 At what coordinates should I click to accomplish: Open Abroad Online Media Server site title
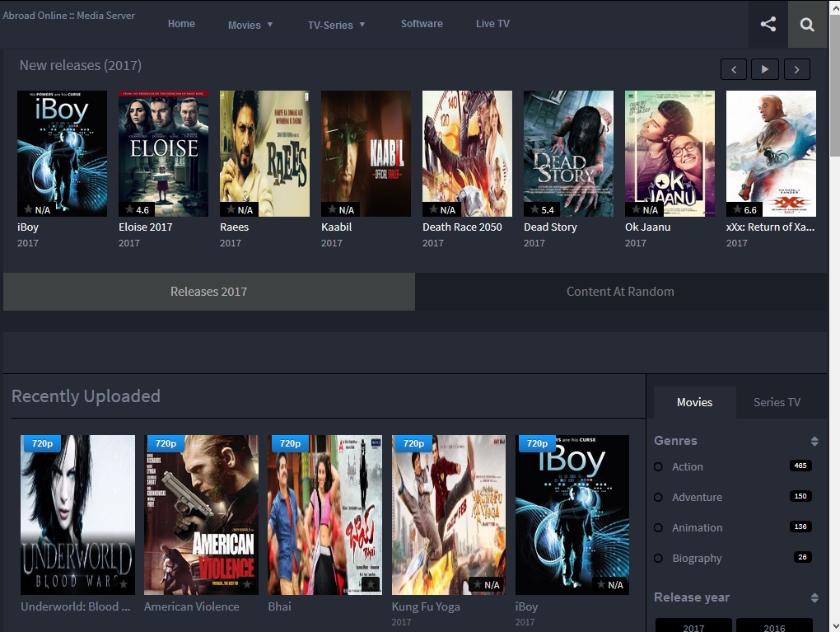point(68,16)
